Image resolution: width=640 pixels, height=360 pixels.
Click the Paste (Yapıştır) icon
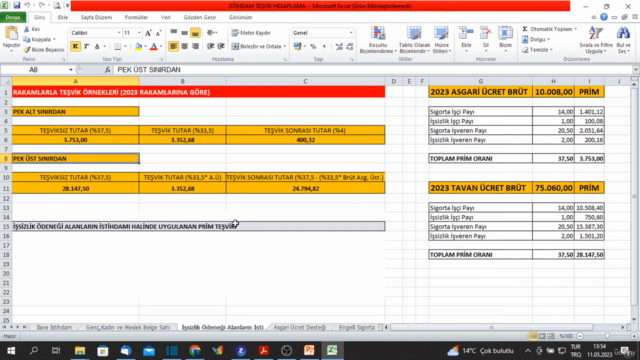tap(11, 34)
